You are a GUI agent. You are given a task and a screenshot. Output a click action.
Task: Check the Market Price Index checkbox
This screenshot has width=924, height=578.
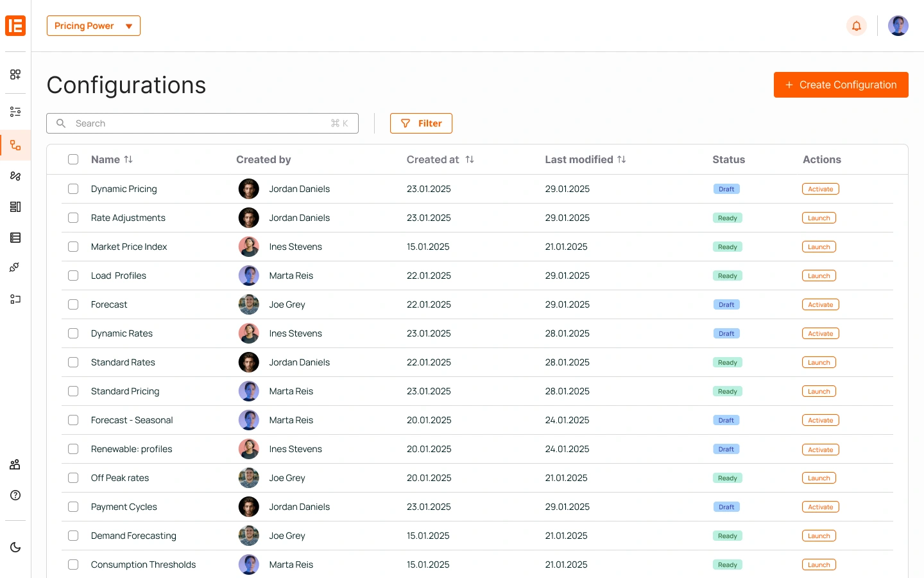(73, 247)
